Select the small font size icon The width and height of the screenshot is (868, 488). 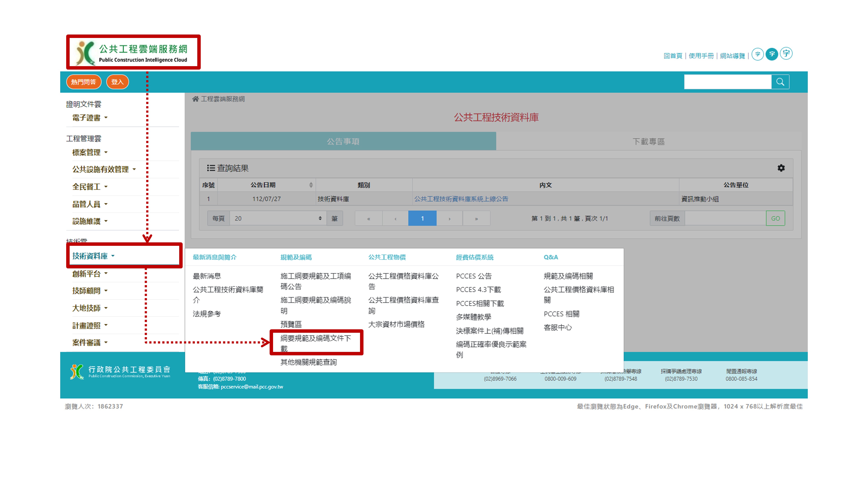click(x=758, y=54)
